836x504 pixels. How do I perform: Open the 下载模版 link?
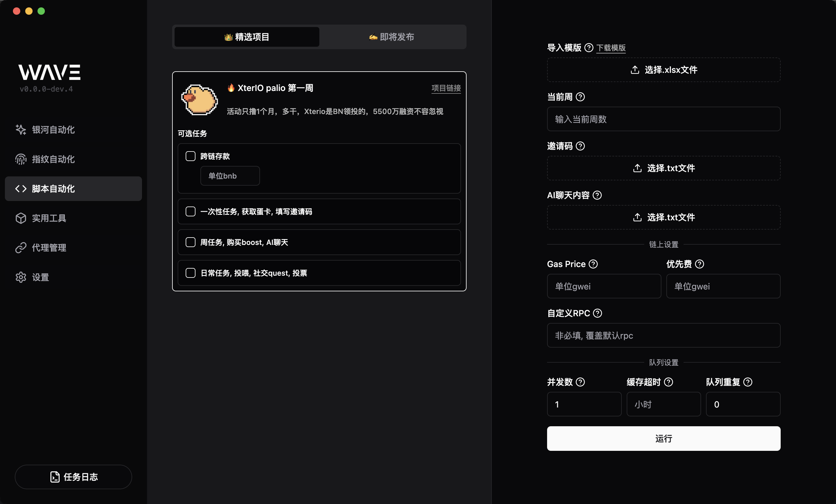click(611, 48)
